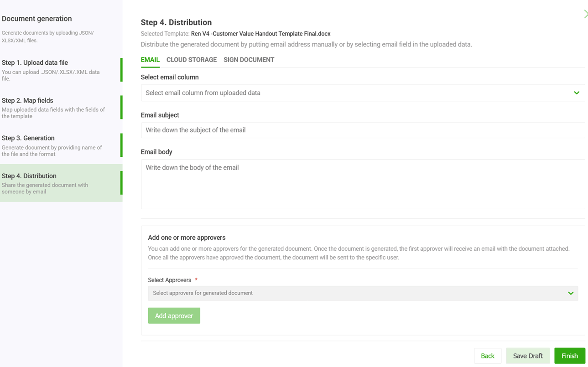
Task: Click Save Draft to store progress
Action: point(528,356)
